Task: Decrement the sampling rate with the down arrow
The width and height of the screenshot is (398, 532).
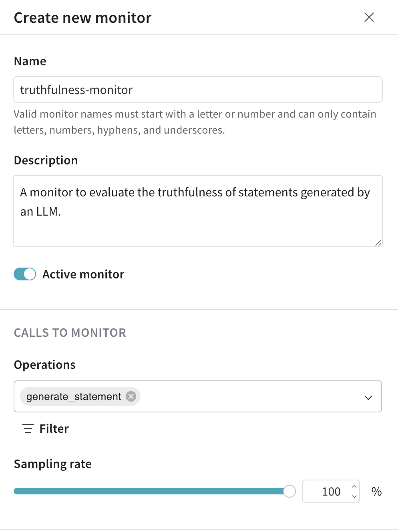Action: (354, 496)
